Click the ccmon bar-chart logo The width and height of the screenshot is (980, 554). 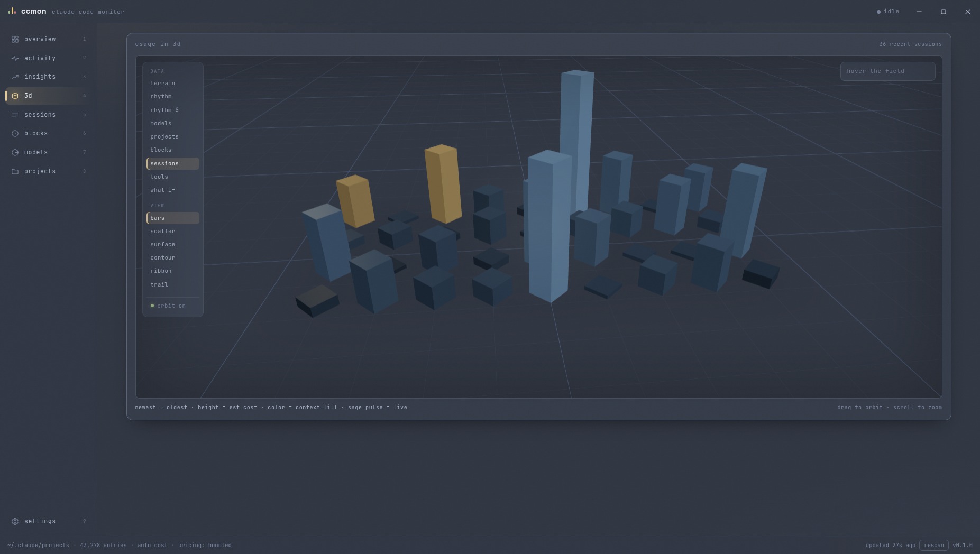(12, 11)
